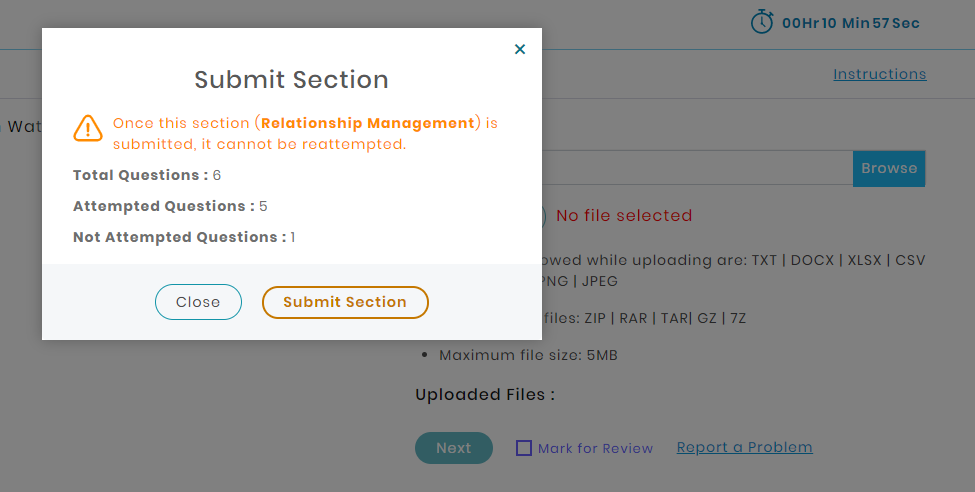Click 'Maximum file size: 5MB' text
Viewport: 975px width, 492px height.
click(x=528, y=355)
